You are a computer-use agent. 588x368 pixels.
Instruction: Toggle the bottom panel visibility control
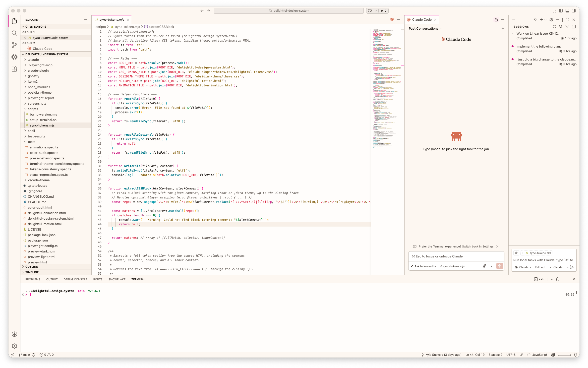567,11
